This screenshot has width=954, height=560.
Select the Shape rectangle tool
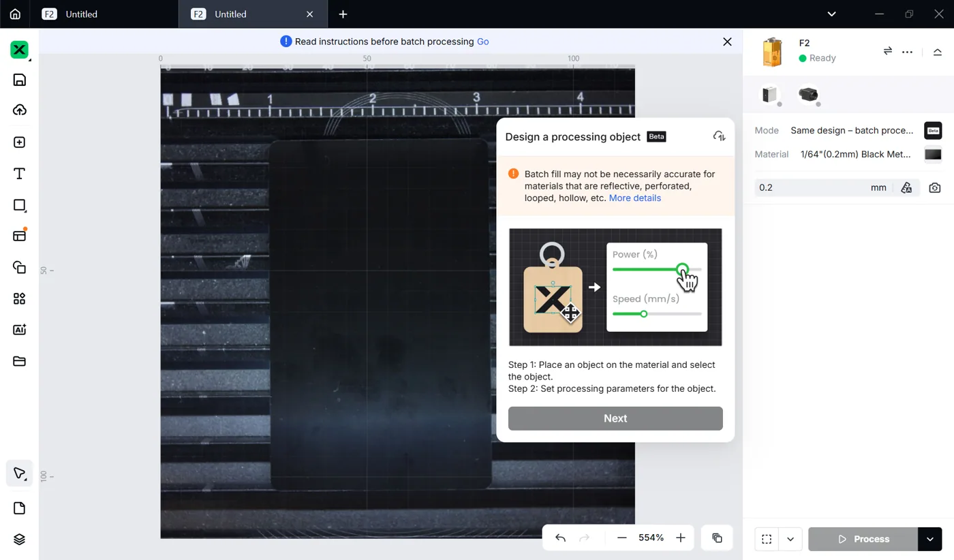click(19, 205)
